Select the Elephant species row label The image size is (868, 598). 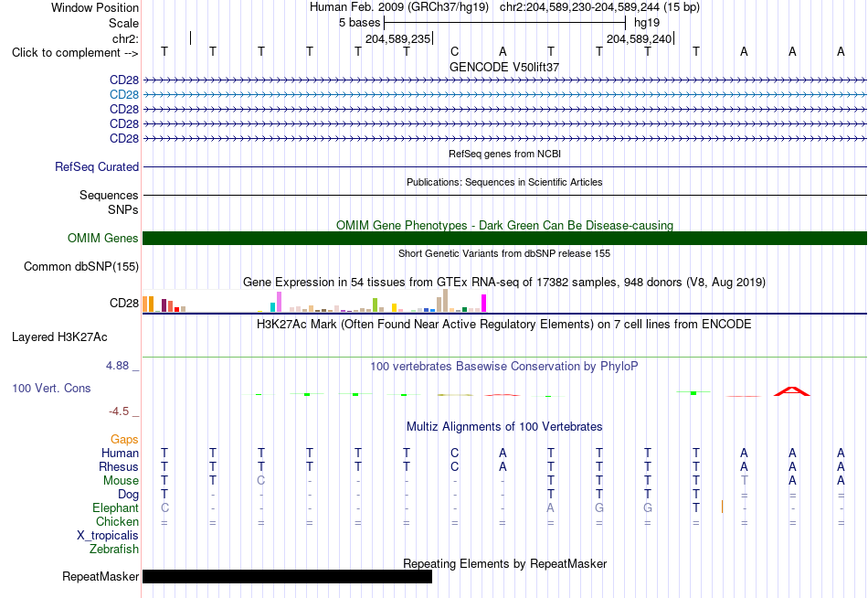[115, 508]
